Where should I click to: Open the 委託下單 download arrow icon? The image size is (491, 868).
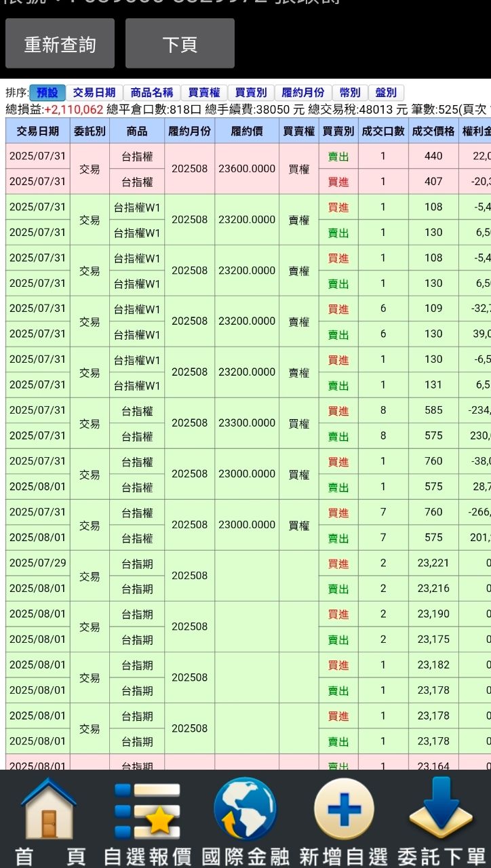click(x=441, y=810)
